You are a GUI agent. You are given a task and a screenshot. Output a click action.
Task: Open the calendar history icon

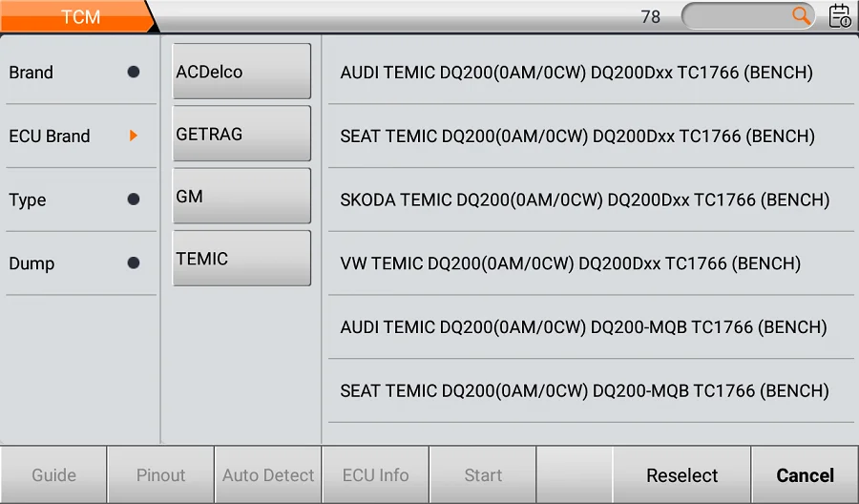[840, 15]
